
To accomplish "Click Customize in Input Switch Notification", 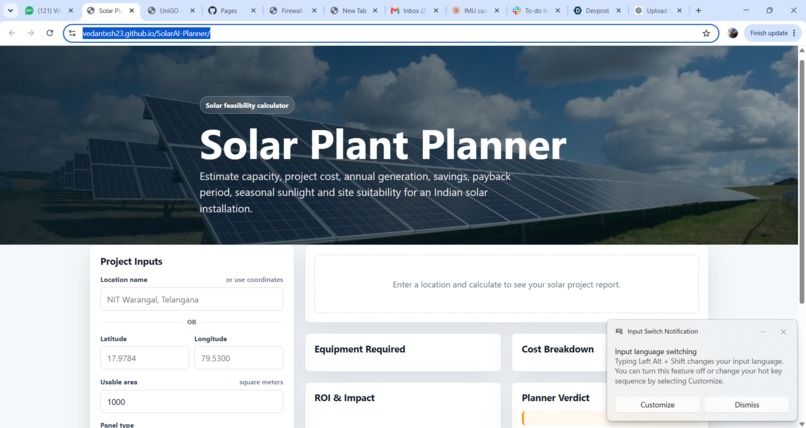I will coord(657,404).
